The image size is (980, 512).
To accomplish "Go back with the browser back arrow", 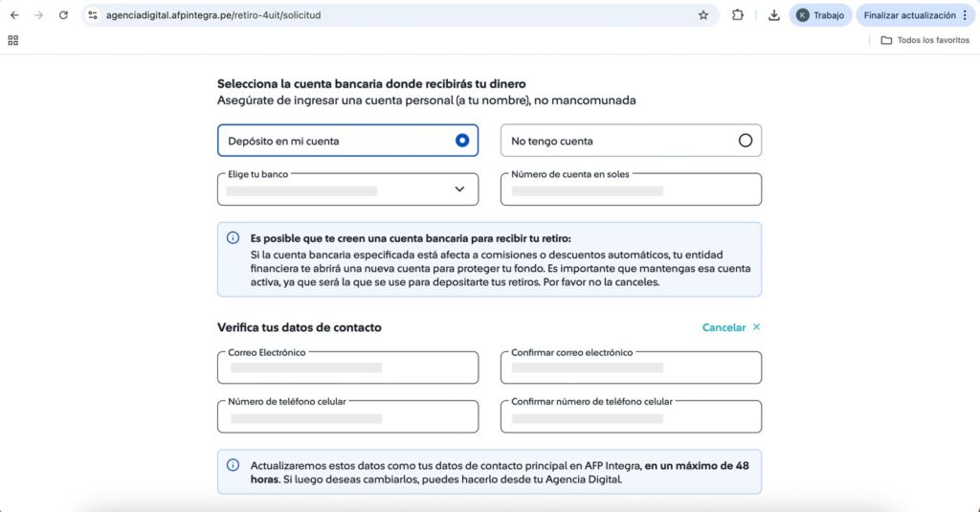I will (x=14, y=15).
